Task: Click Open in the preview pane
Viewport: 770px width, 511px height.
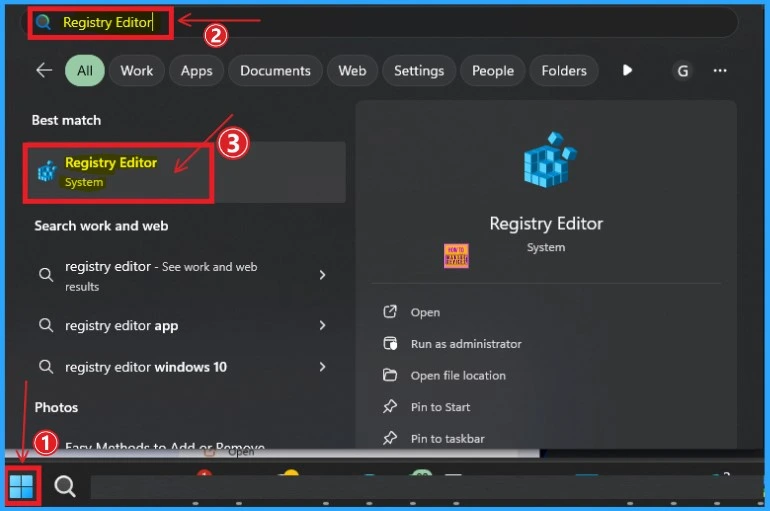Action: tap(425, 312)
